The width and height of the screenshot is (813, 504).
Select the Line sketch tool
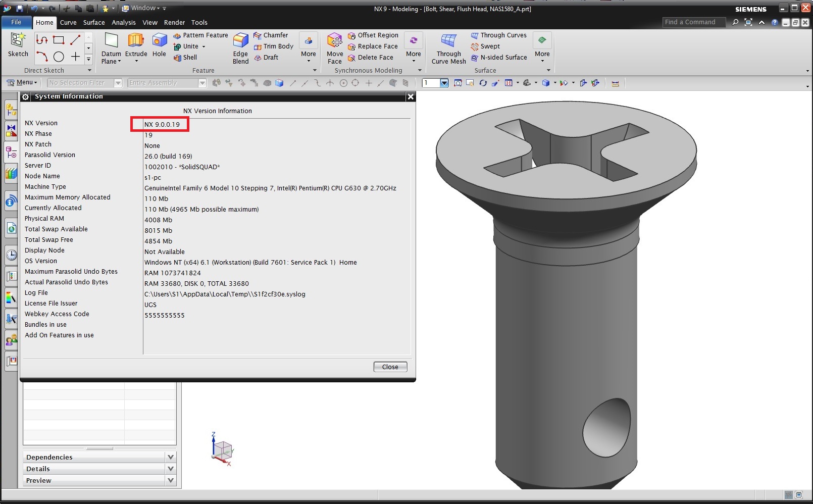76,40
